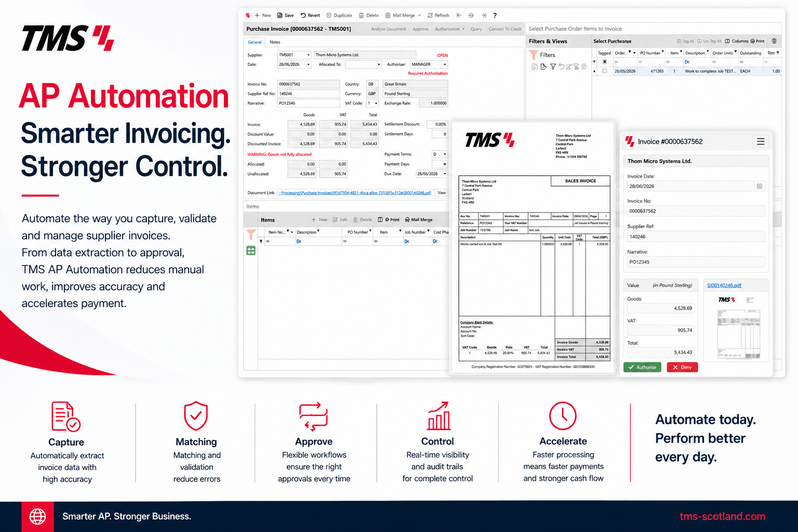Click the Narrative field containing PO12345 in main form
The width and height of the screenshot is (798, 532).
[x=309, y=103]
